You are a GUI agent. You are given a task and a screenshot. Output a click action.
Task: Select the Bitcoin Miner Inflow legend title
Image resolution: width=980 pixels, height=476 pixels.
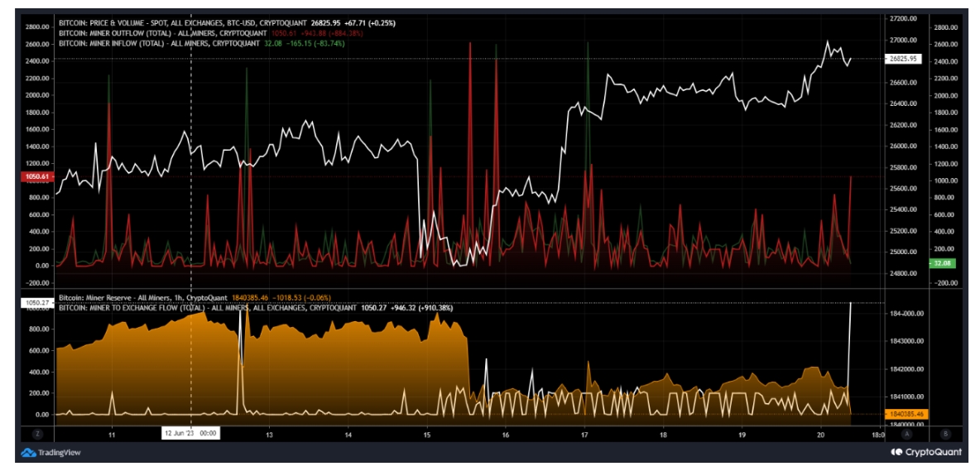pos(160,44)
